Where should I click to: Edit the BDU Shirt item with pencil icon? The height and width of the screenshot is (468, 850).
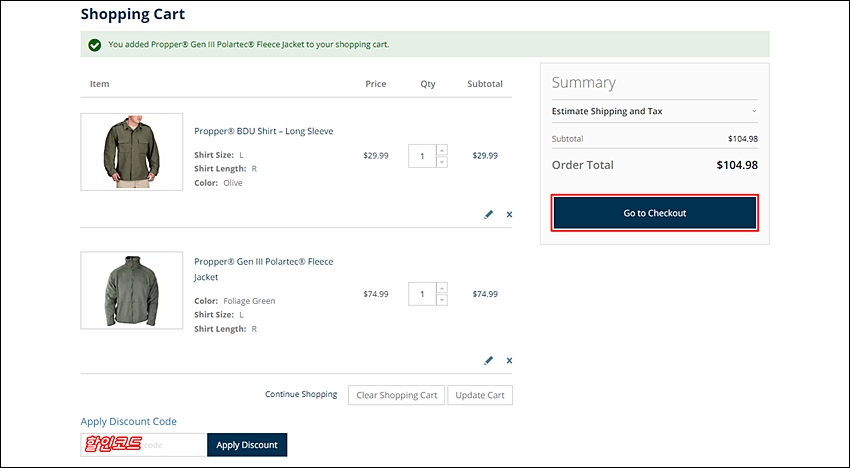(488, 214)
